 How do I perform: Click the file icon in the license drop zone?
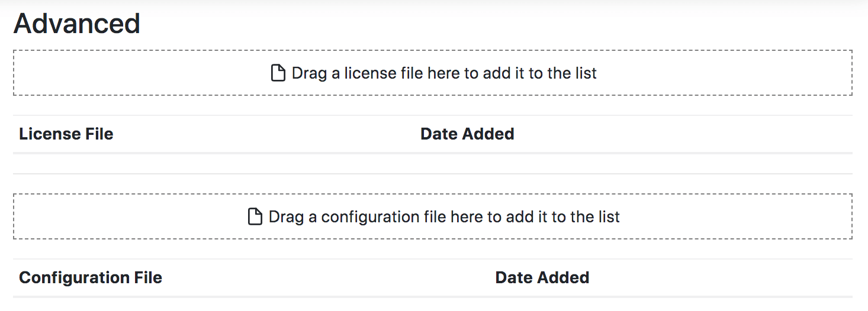coord(278,73)
